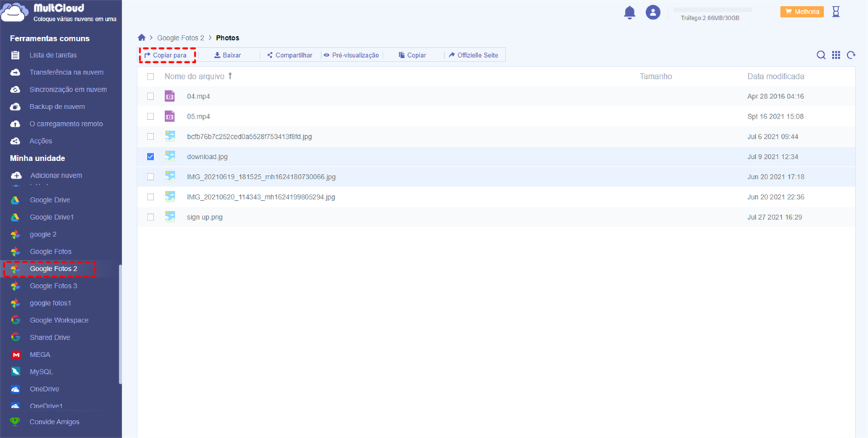Check the box for bcfb76b7c252ced0a5528f753413f8fd.jpg
This screenshot has width=868, height=438.
tap(150, 136)
